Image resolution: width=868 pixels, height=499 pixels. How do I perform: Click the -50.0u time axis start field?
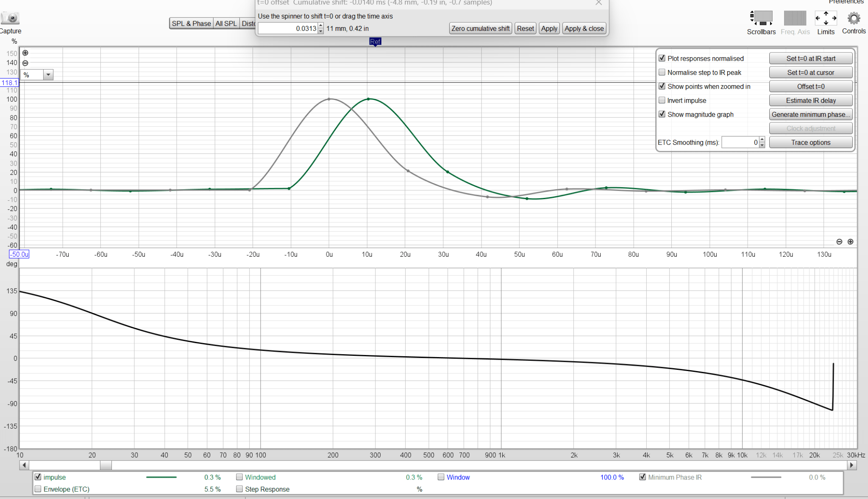coord(19,254)
